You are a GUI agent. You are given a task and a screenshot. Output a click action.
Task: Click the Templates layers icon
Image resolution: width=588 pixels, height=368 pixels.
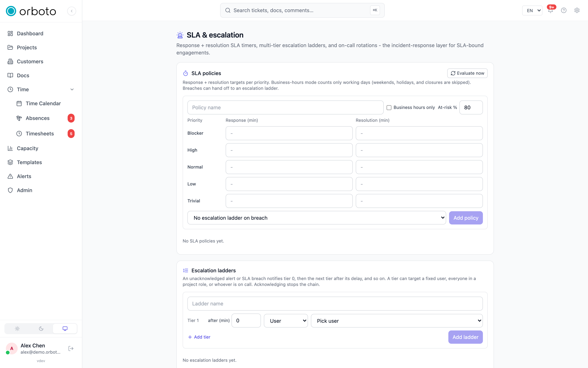(10, 162)
